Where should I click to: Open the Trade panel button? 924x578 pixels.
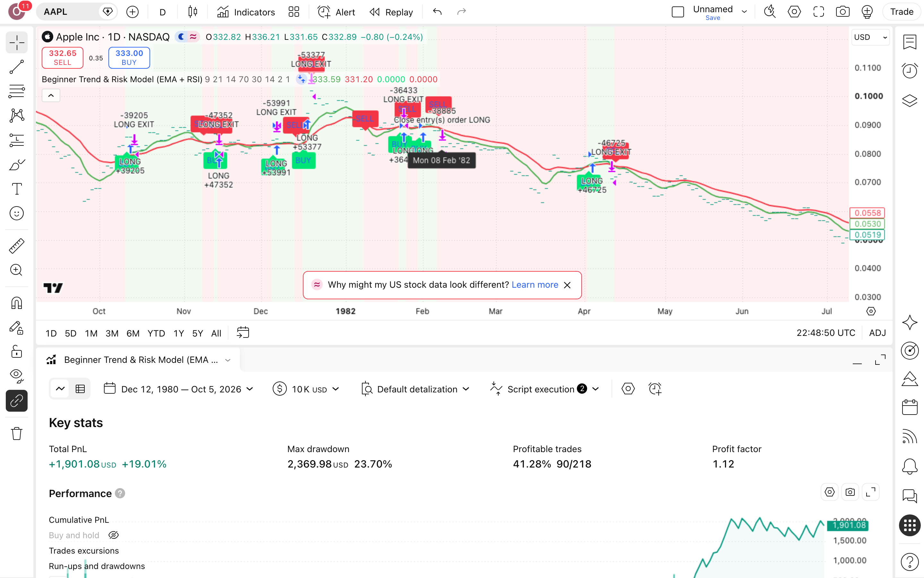[902, 12]
